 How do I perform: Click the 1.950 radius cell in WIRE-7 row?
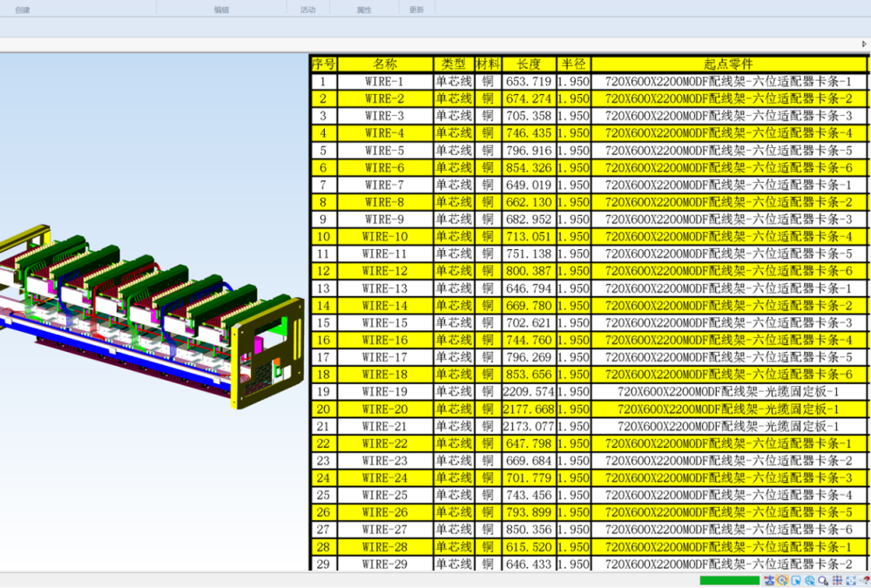pyautogui.click(x=573, y=185)
